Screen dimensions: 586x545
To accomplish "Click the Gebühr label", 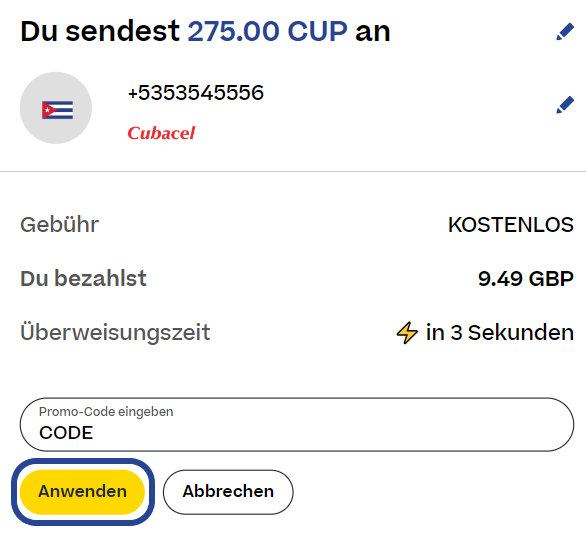I will [x=59, y=225].
